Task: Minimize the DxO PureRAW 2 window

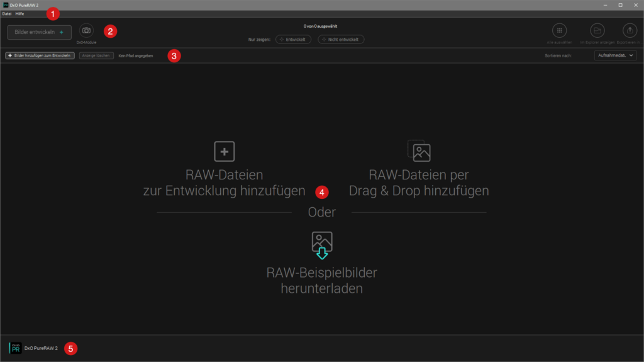Action: point(606,5)
